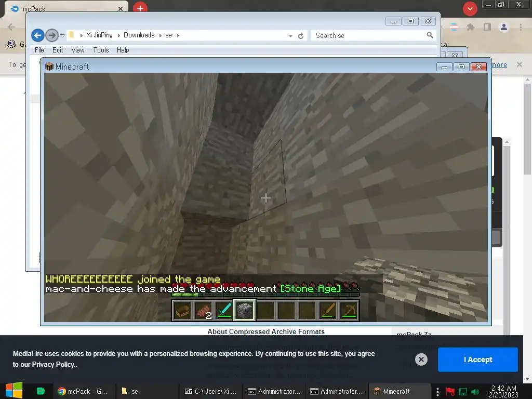Toggle Chrome side panel icon
The width and height of the screenshot is (532, 399).
click(x=487, y=27)
